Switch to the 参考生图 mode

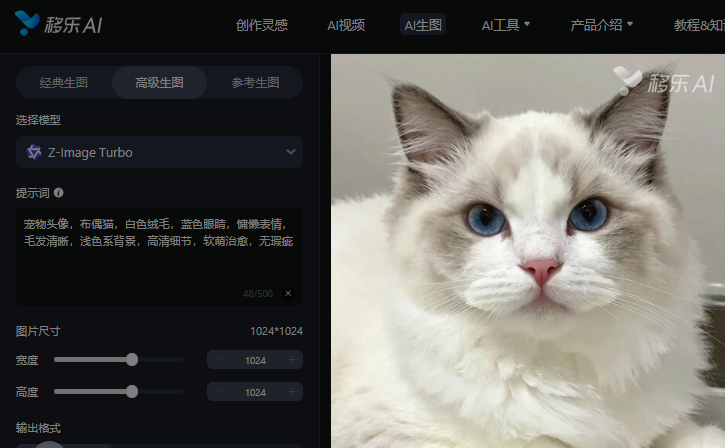255,83
